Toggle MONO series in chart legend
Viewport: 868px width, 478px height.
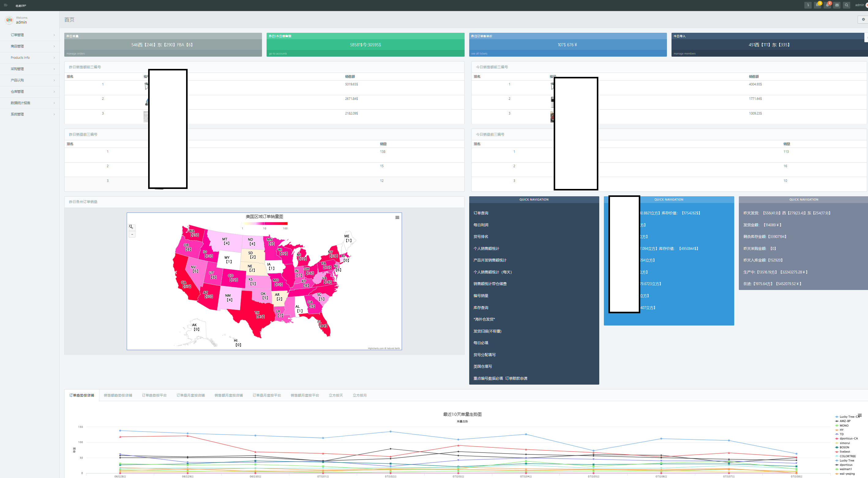(x=842, y=425)
